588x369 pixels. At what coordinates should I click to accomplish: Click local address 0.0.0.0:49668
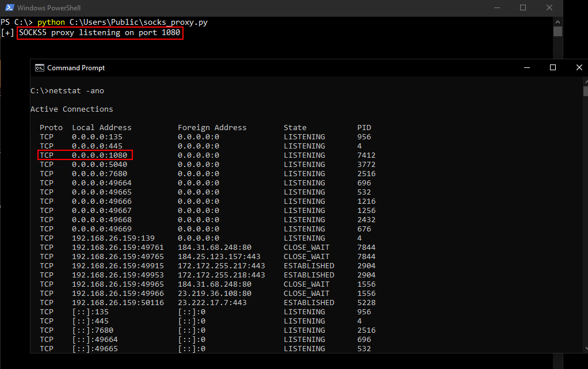102,219
